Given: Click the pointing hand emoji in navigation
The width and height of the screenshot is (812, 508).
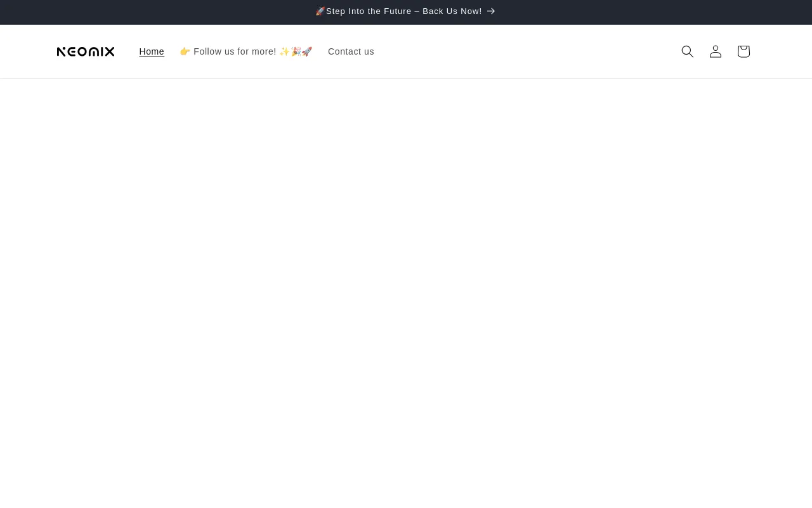Looking at the screenshot, I should coord(185,51).
